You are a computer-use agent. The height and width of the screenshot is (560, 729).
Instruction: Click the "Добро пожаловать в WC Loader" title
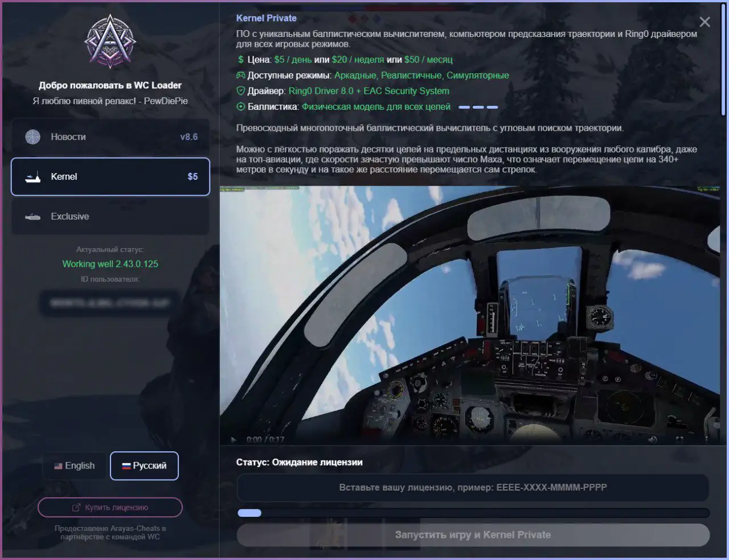110,85
